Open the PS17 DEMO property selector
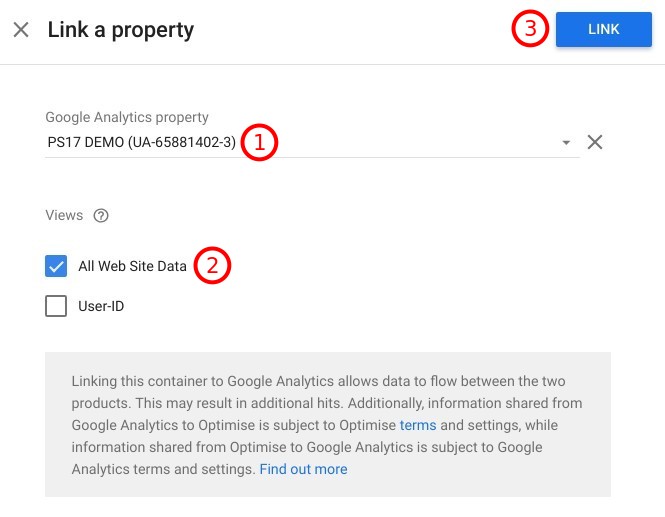 (x=141, y=143)
